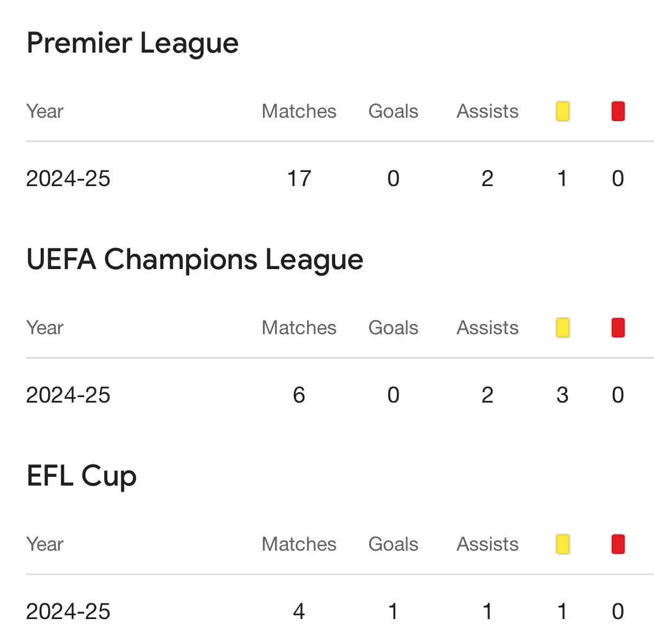Click the 3 yellow cards value in Champions League
This screenshot has width=654, height=644.
[562, 395]
